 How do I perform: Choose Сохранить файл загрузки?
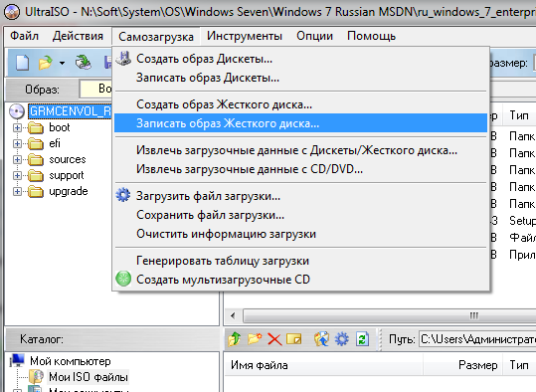pyautogui.click(x=300, y=215)
